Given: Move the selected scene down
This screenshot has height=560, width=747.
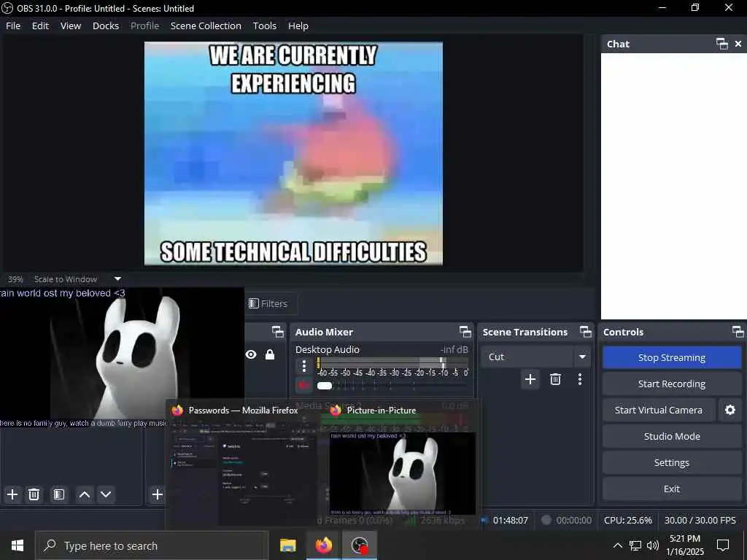Looking at the screenshot, I should [x=106, y=494].
